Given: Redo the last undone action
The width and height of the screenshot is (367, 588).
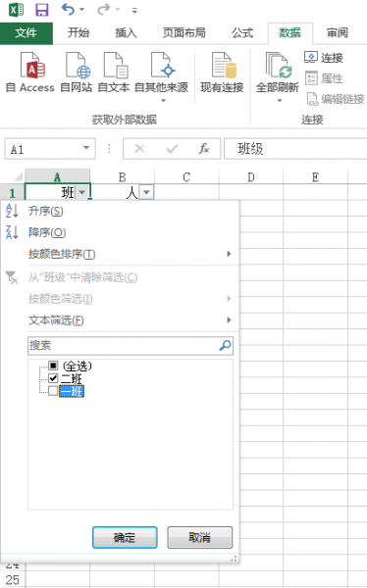Looking at the screenshot, I should tap(104, 9).
